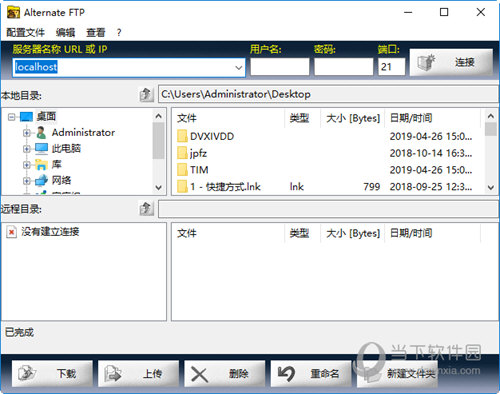This screenshot has height=394, width=500.
Task: Select the TIM folder
Action: pyautogui.click(x=199, y=170)
